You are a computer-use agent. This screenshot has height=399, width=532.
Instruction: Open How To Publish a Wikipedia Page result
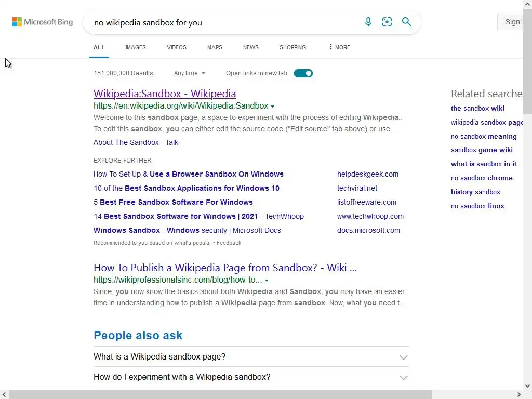click(x=225, y=268)
